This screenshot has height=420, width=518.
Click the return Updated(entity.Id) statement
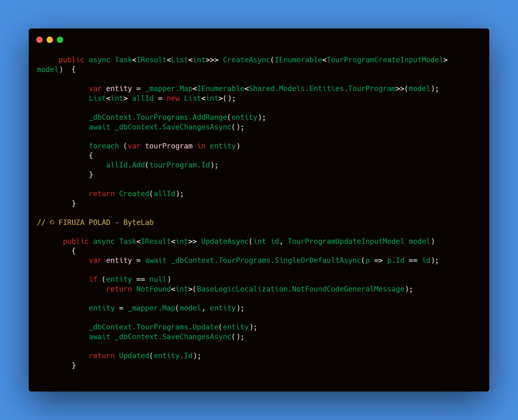(x=145, y=356)
